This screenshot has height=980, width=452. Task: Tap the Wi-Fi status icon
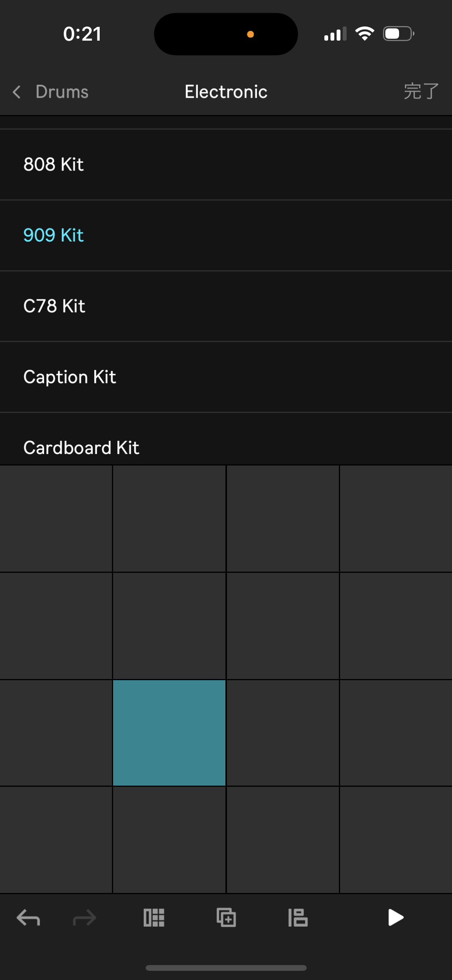click(x=365, y=34)
